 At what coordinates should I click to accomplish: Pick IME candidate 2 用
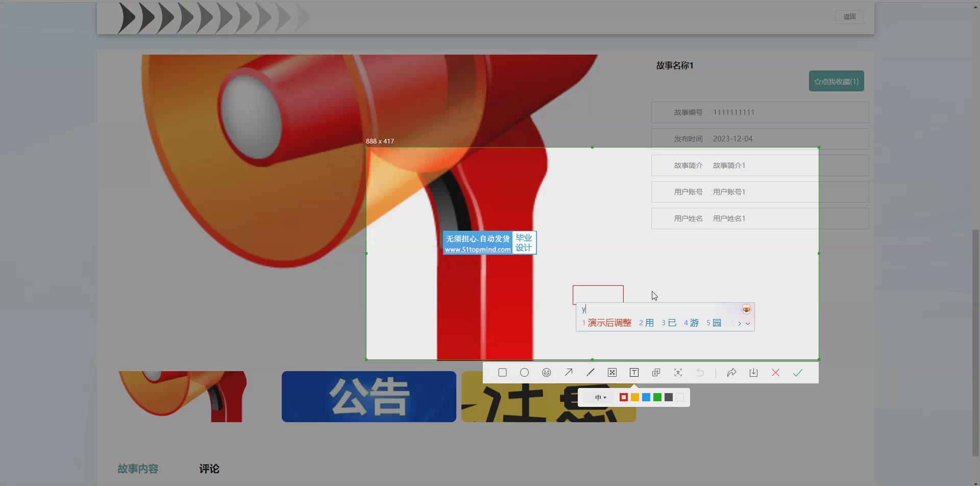[x=646, y=323]
